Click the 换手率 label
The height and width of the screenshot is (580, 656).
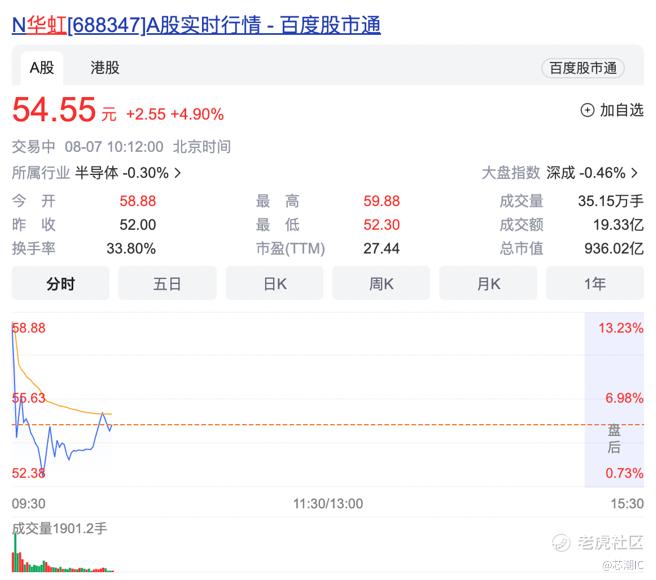point(33,249)
